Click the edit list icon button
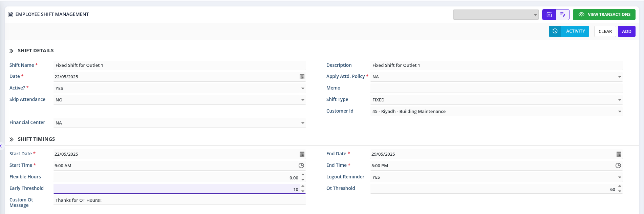 tap(562, 15)
